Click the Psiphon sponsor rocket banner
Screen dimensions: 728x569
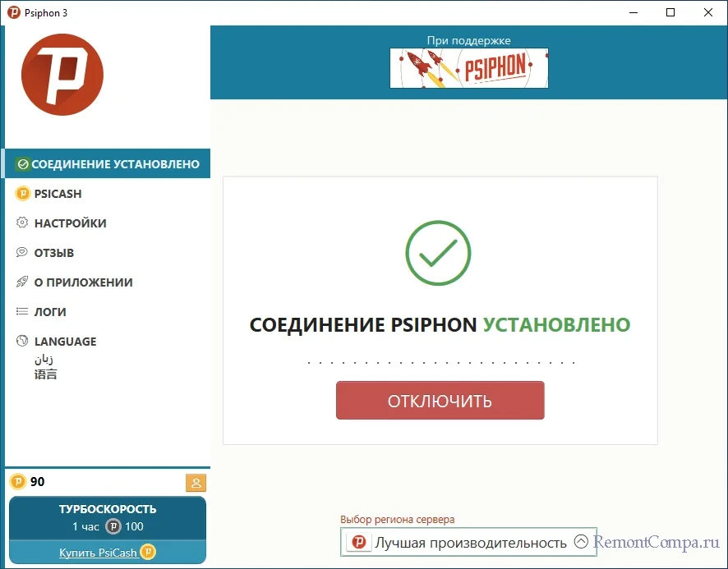click(469, 68)
